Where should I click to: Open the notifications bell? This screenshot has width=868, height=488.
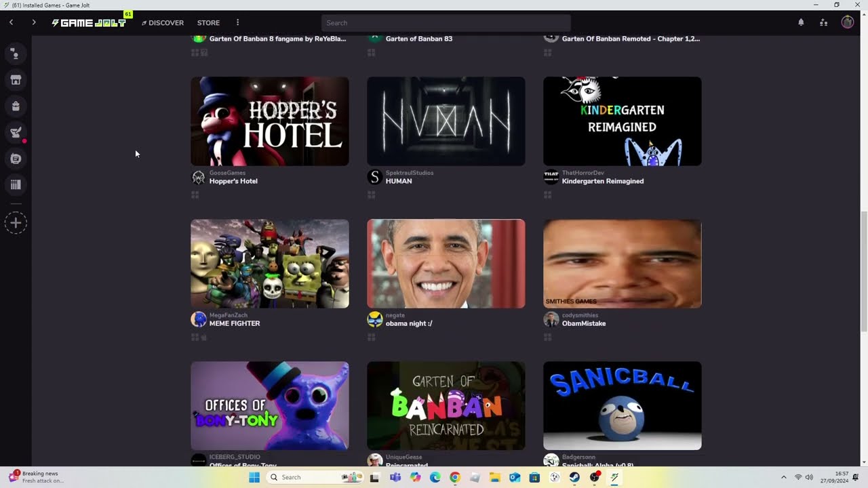[801, 22]
